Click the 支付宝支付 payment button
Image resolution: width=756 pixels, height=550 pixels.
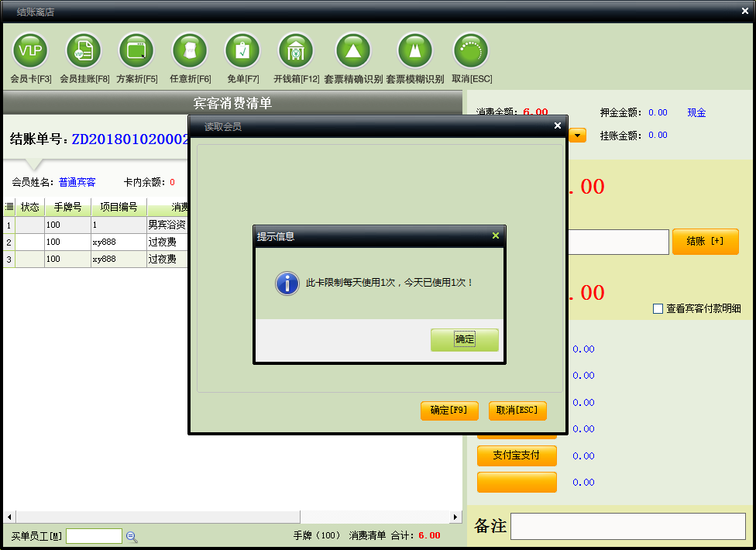pyautogui.click(x=517, y=455)
